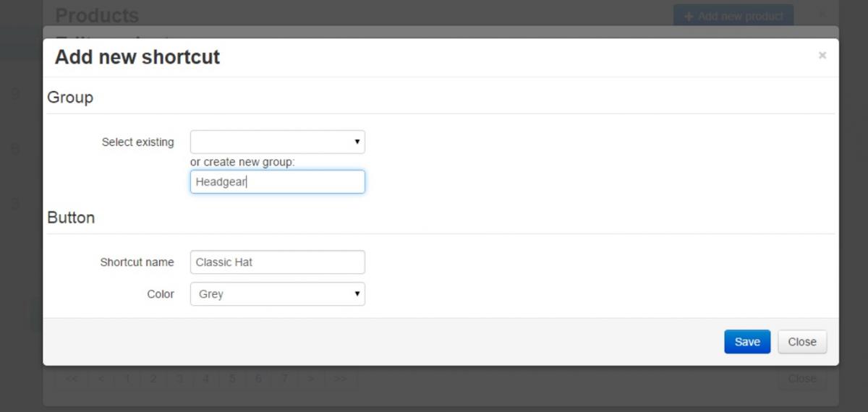The width and height of the screenshot is (868, 412).
Task: Expand the Color dropdown showing Grey
Action: 278,294
